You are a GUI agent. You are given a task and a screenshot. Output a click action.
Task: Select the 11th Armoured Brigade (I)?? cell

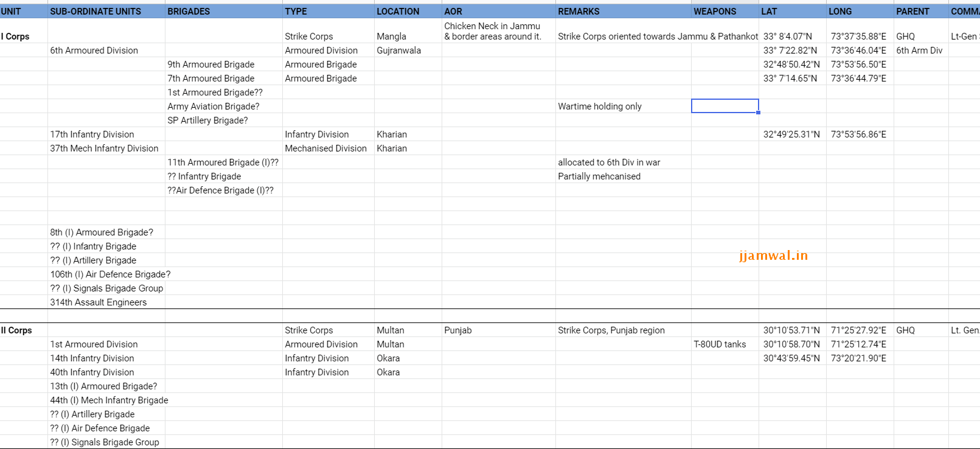pyautogui.click(x=224, y=162)
